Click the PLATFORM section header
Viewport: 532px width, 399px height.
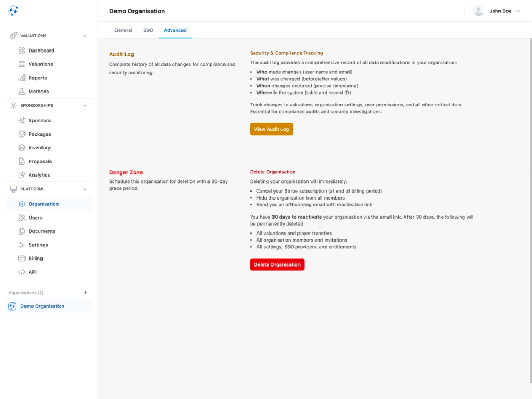[x=49, y=189]
